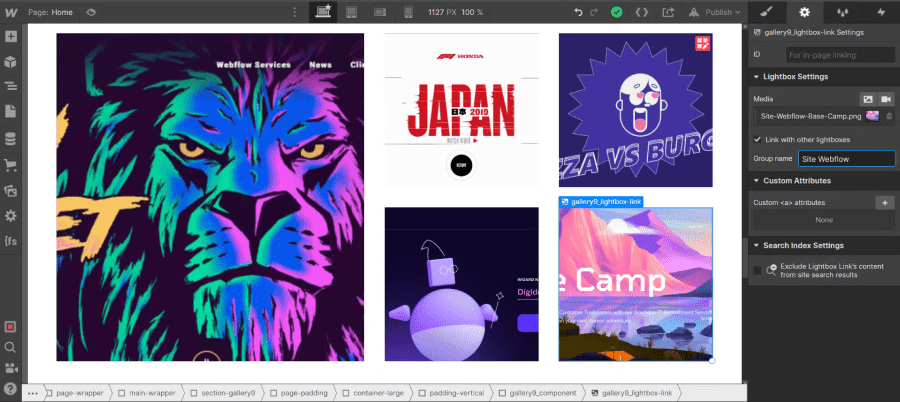Switch to Mobile landscape breakpoint
Image resolution: width=900 pixels, height=402 pixels.
[x=379, y=11]
